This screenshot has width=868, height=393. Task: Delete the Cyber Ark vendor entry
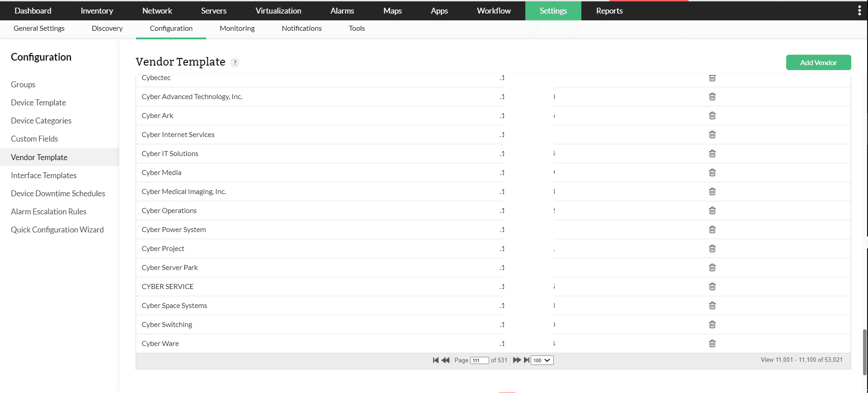tap(712, 116)
